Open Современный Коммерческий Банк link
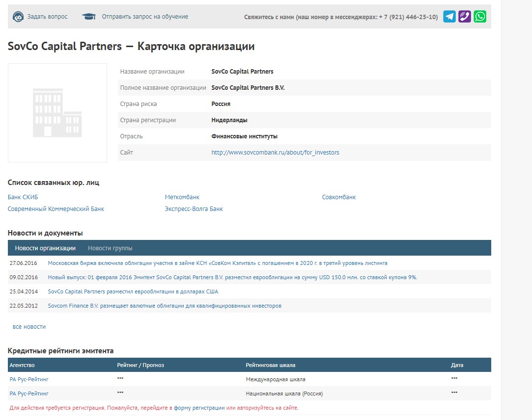532x420 pixels. pyautogui.click(x=56, y=209)
